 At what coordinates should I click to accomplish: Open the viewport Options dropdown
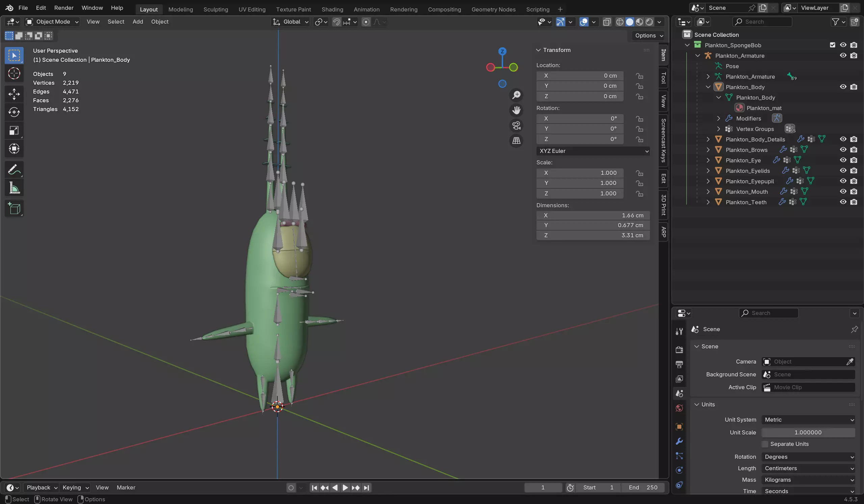tap(649, 36)
